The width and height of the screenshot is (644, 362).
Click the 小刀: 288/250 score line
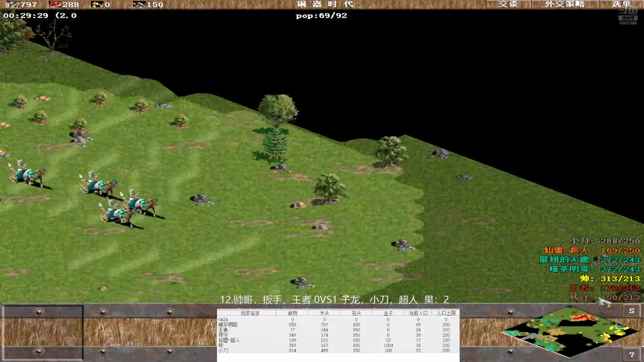[605, 241]
